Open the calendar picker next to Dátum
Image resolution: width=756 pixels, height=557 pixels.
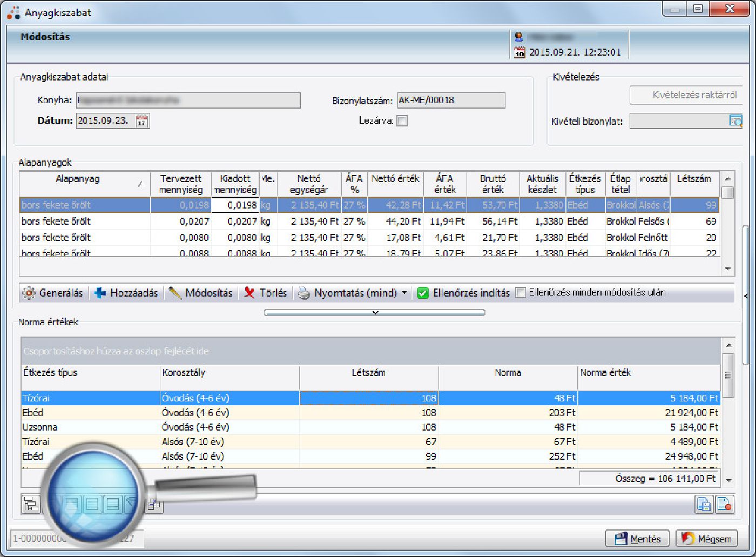click(x=141, y=121)
